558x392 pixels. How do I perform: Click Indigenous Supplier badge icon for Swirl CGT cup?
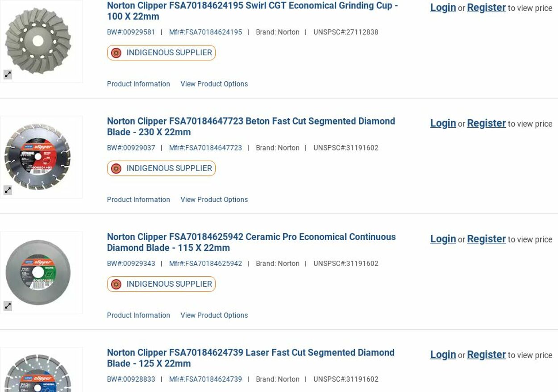pos(116,53)
